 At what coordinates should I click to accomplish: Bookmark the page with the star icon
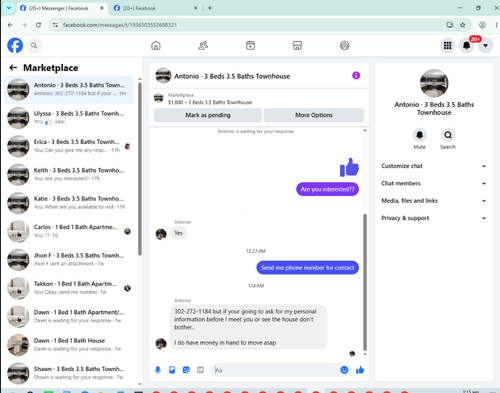(x=462, y=25)
